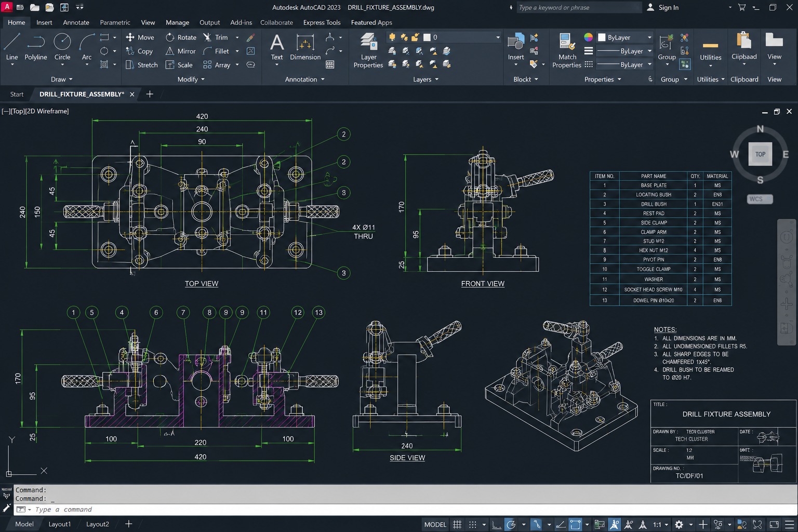Click the Move tool in Modify panel
798x532 pixels.
click(140, 37)
